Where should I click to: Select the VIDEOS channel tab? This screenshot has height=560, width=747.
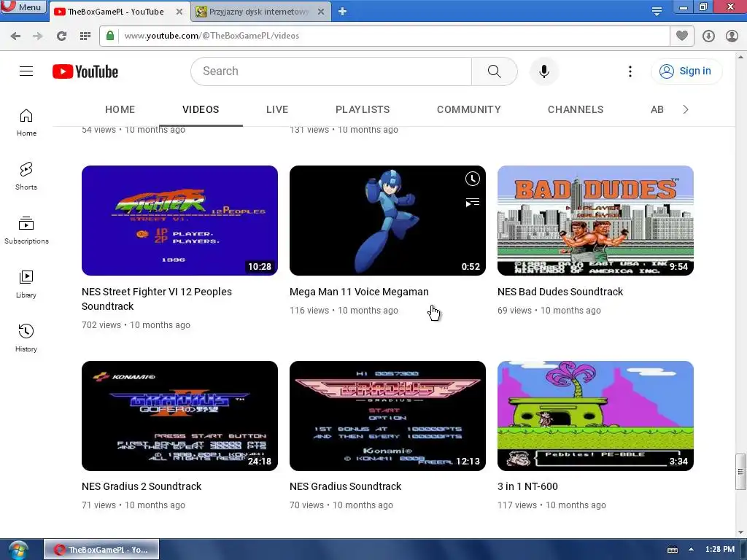201,109
